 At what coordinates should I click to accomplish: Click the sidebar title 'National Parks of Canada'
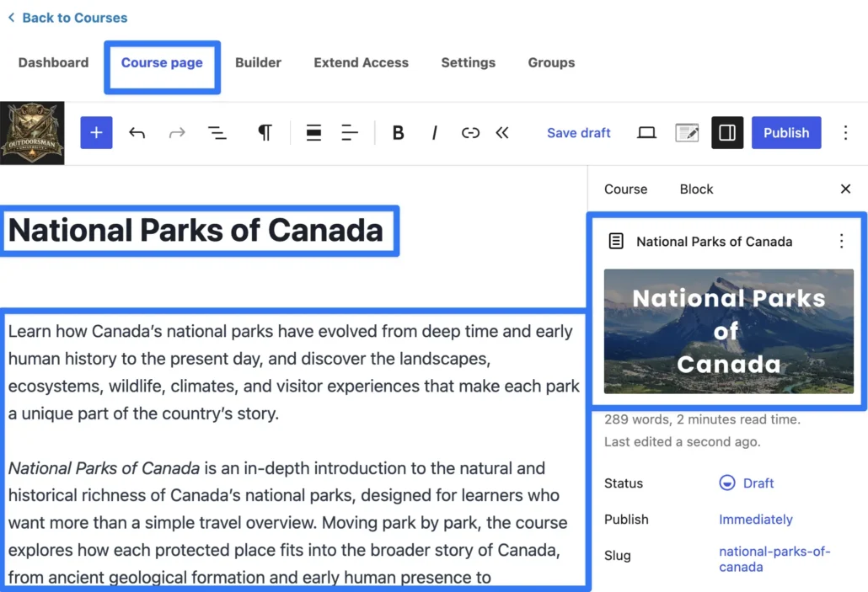(714, 242)
